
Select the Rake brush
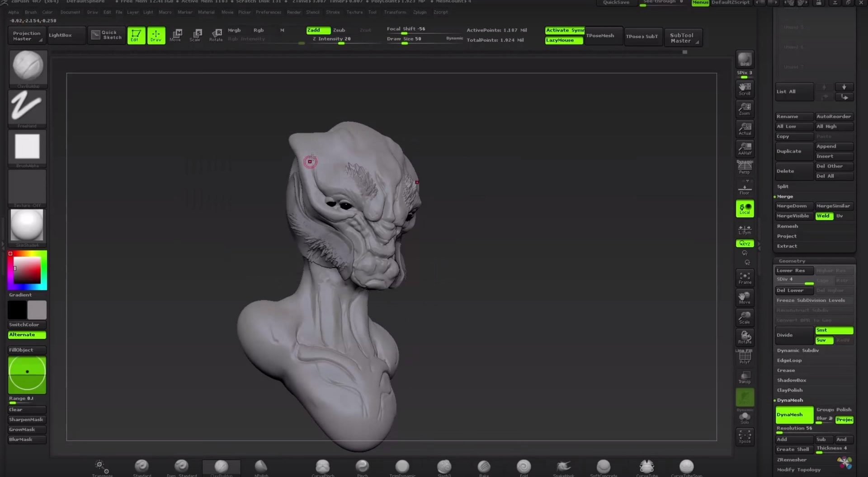pyautogui.click(x=484, y=468)
